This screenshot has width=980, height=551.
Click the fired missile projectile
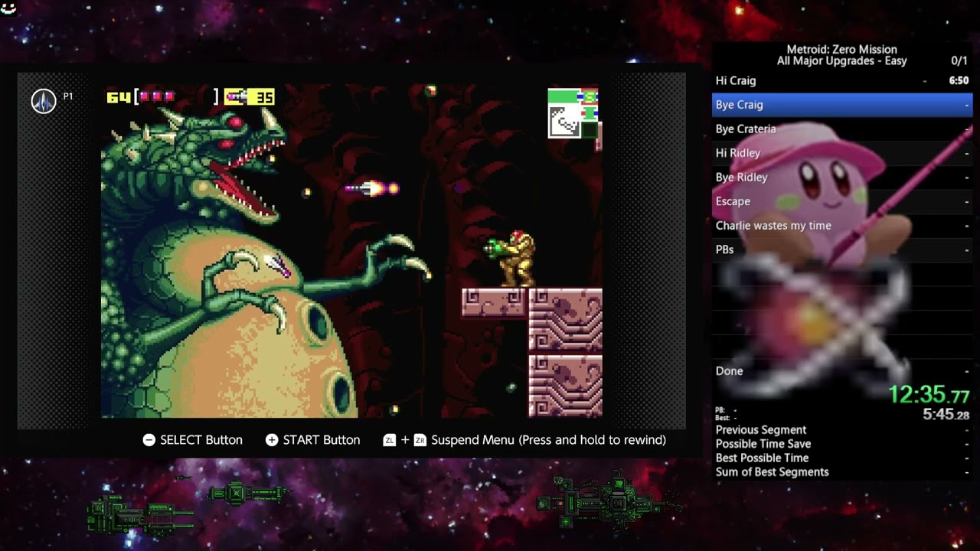pos(372,187)
